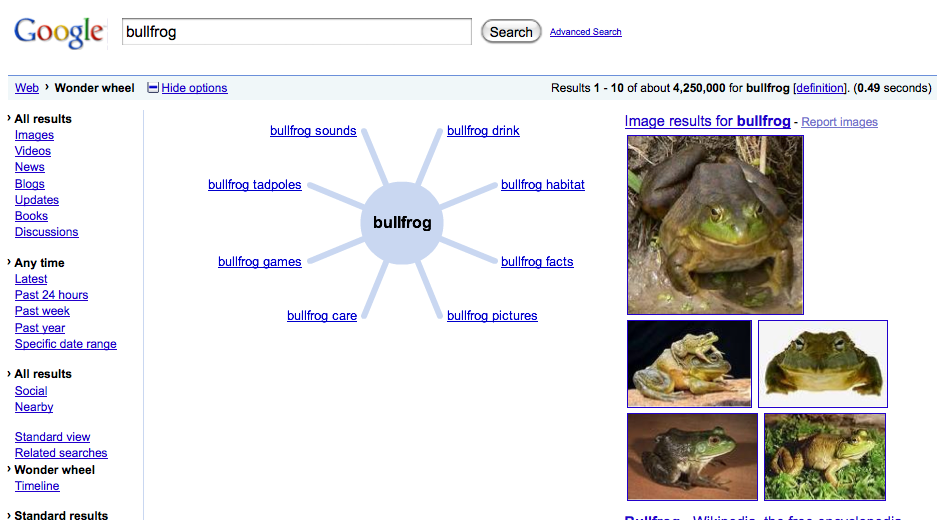The image size is (937, 520).
Task: Click the minus icon beside Hide options
Action: (153, 88)
